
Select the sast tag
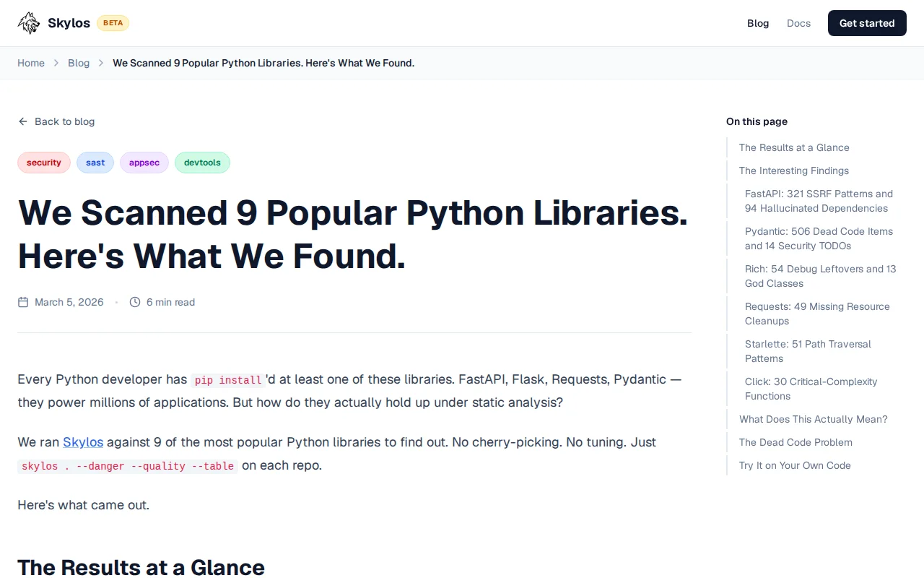pyautogui.click(x=95, y=163)
